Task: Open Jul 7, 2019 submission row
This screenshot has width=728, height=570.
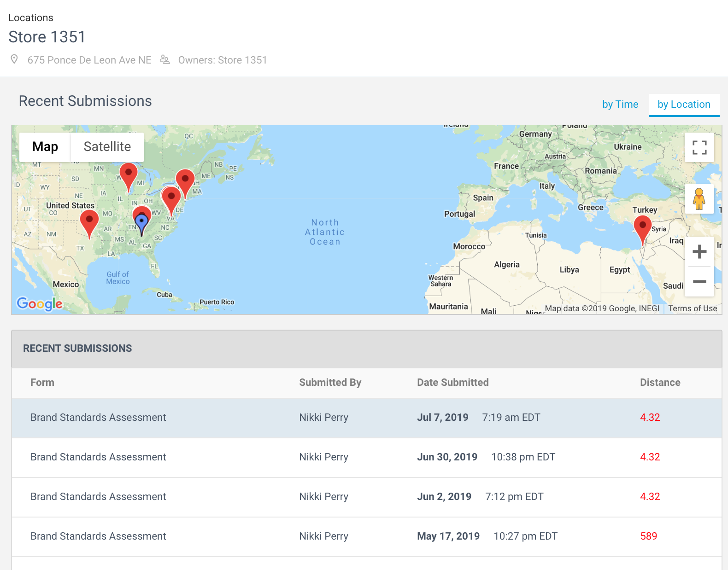Action: point(367,418)
